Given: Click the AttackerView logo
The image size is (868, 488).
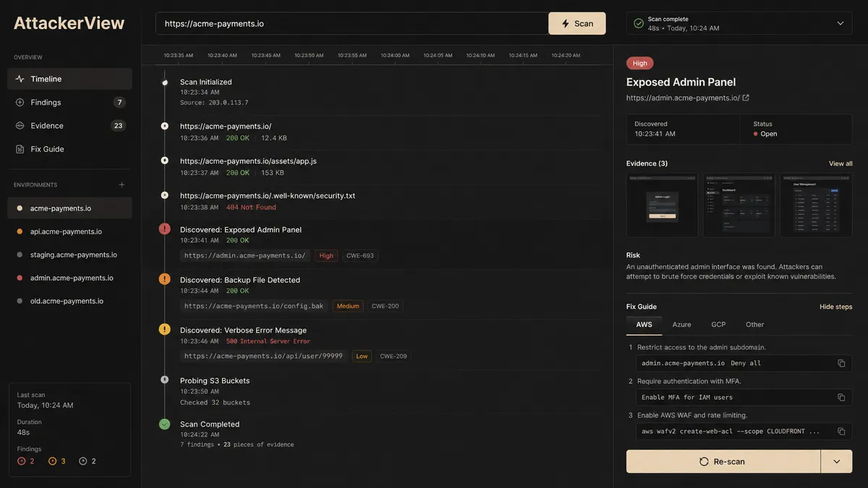Looking at the screenshot, I should (x=69, y=23).
